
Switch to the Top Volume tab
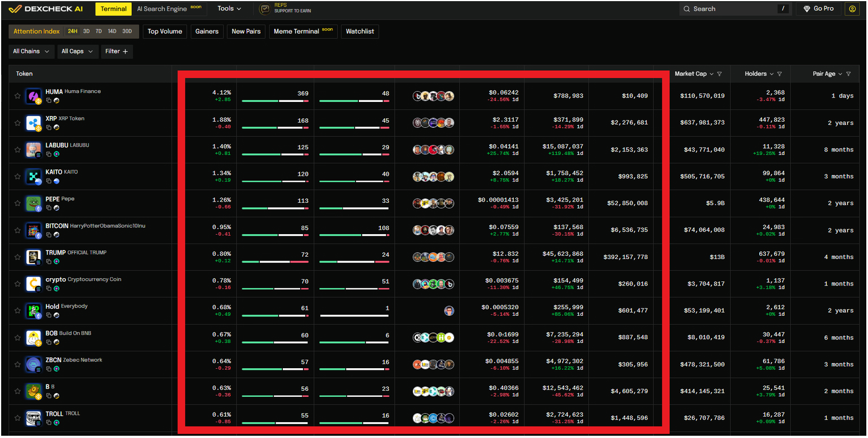(x=164, y=32)
